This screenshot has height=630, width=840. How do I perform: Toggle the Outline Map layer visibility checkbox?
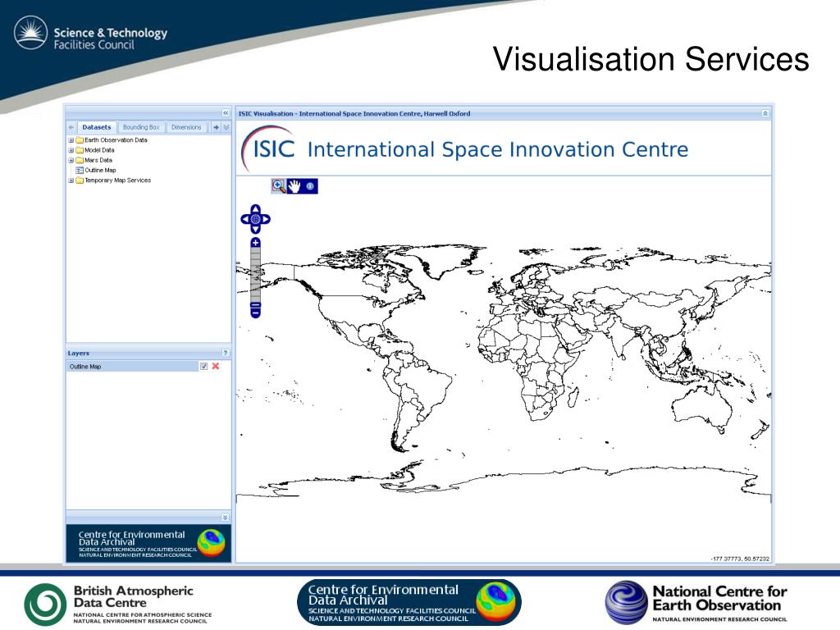pyautogui.click(x=204, y=366)
